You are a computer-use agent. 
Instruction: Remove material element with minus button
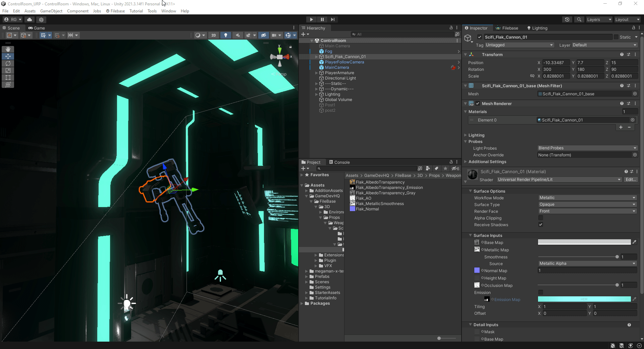click(x=629, y=127)
